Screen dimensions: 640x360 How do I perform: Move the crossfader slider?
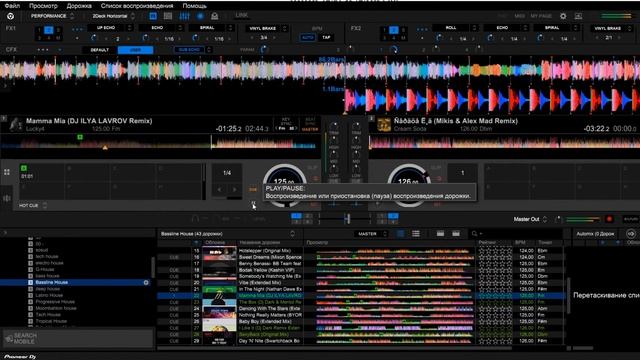point(347,219)
